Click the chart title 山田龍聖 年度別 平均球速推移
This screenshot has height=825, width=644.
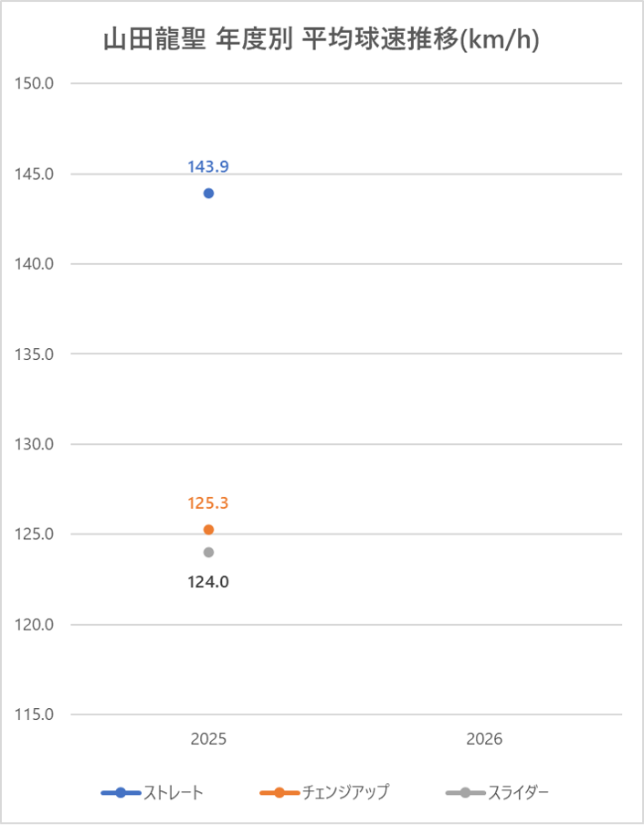pyautogui.click(x=320, y=43)
